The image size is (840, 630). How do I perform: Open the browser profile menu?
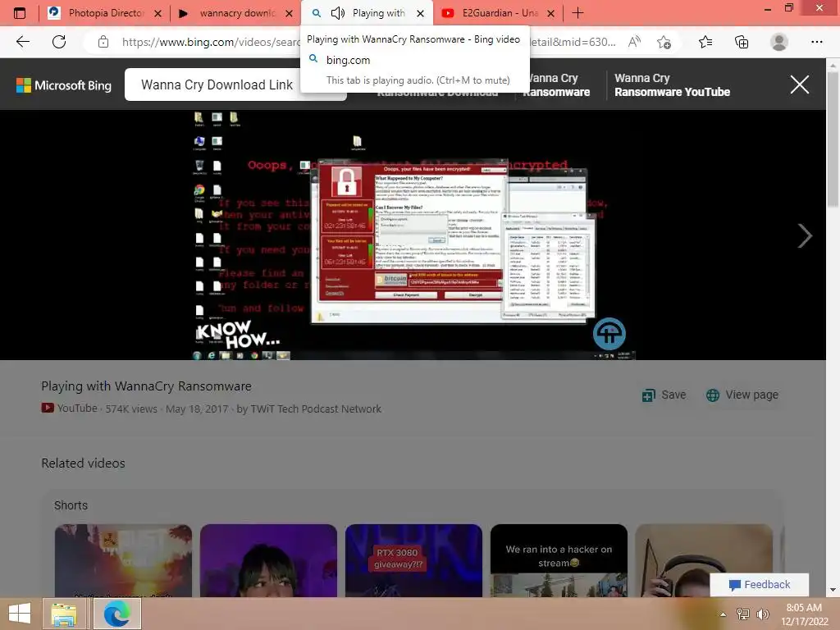tap(779, 42)
